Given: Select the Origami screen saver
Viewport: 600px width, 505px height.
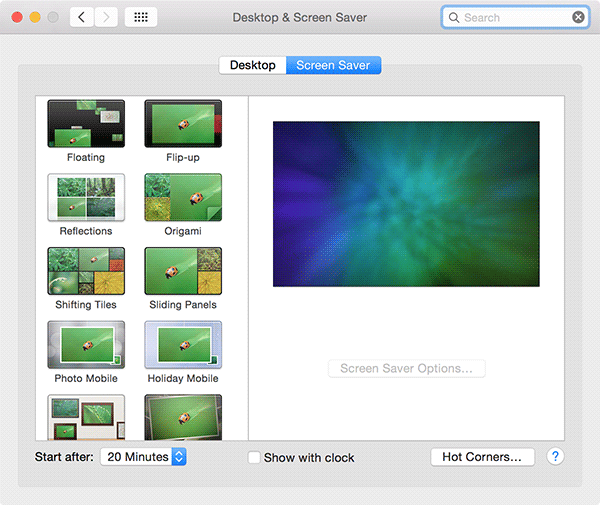Looking at the screenshot, I should [183, 198].
